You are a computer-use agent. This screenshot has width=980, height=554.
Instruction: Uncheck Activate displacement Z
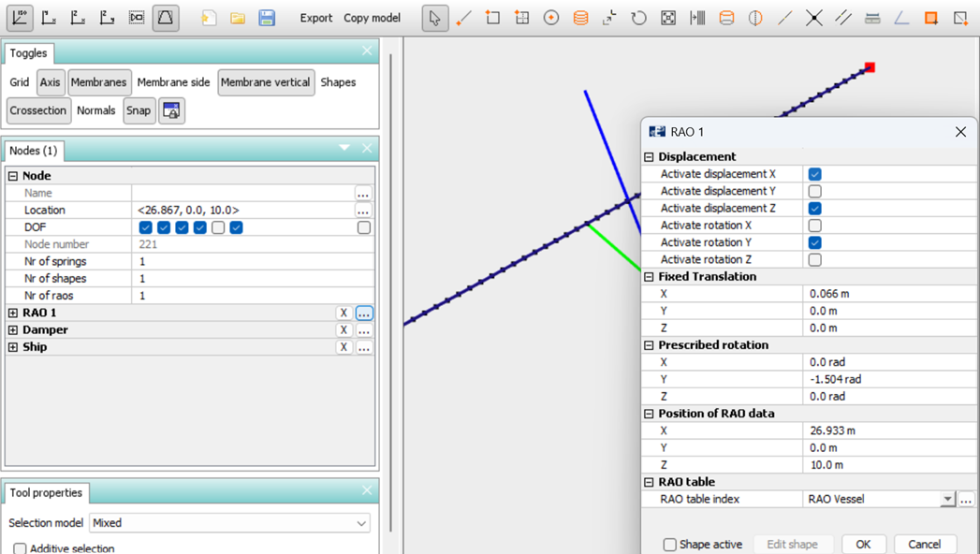814,209
